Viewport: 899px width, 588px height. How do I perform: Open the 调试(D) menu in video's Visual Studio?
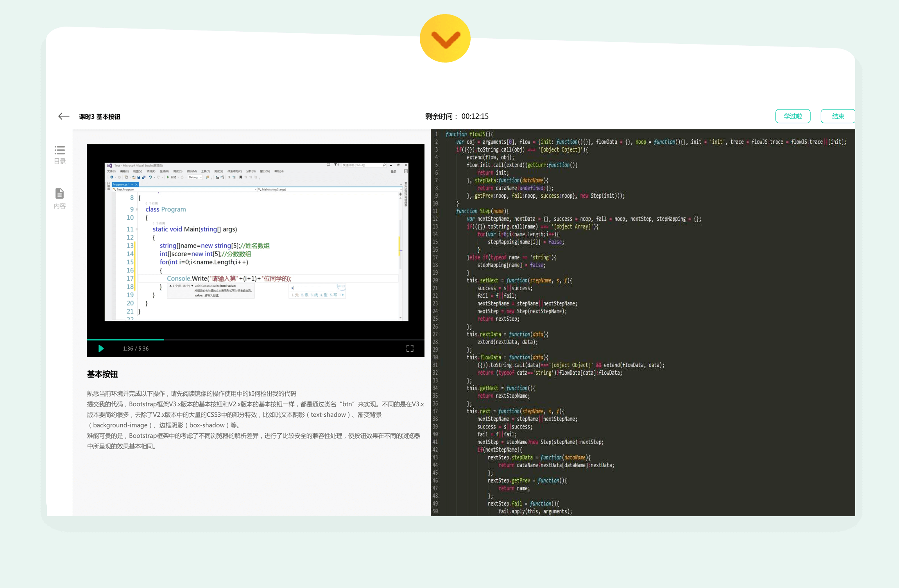[177, 171]
